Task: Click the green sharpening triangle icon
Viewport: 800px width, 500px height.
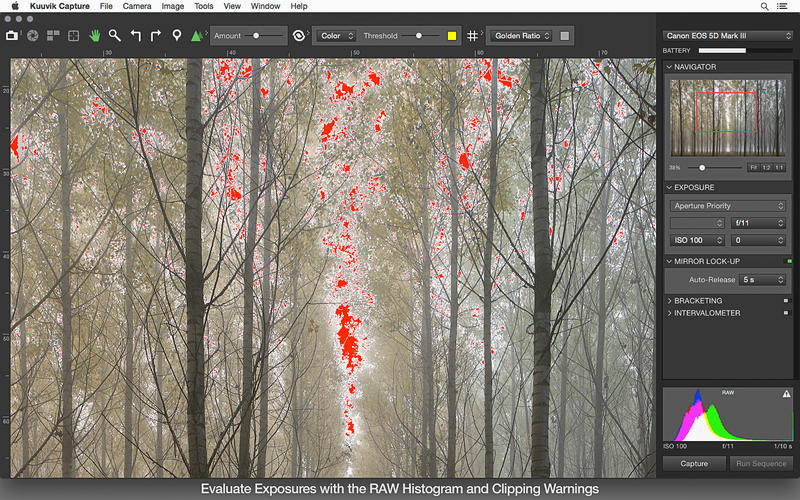Action: (x=197, y=36)
